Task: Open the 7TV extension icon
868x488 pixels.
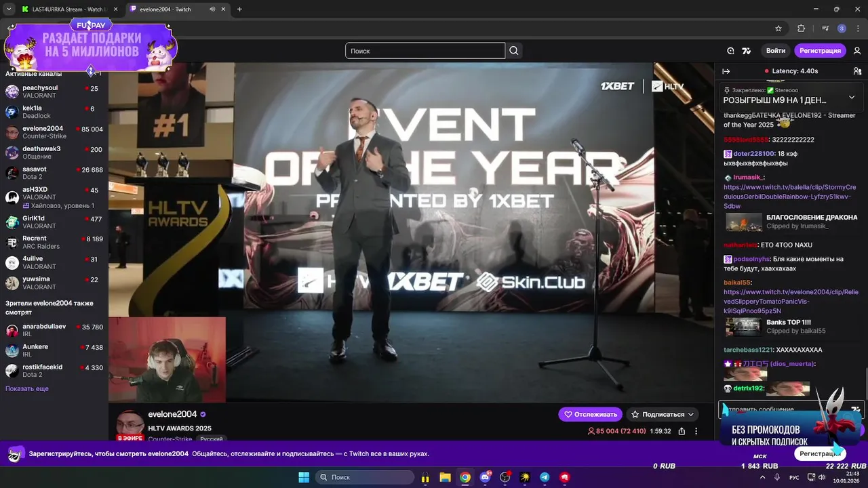Action: click(x=747, y=51)
